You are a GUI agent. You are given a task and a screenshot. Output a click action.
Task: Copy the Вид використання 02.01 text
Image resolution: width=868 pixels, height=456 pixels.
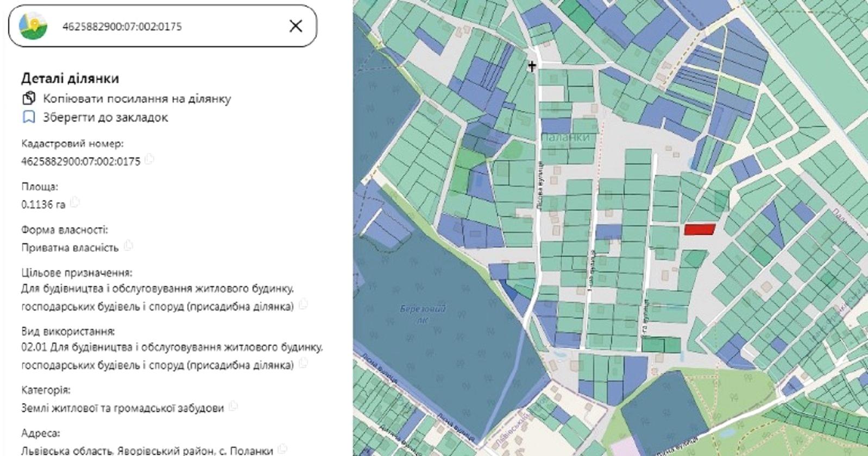point(303,363)
